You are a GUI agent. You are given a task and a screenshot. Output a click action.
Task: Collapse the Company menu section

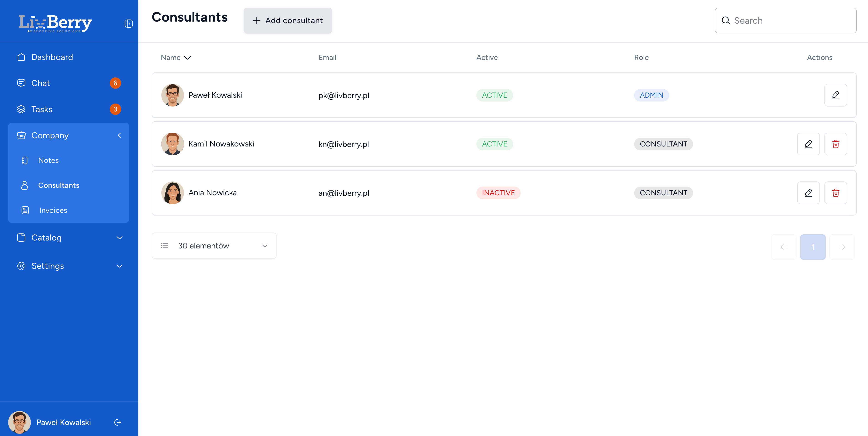119,135
